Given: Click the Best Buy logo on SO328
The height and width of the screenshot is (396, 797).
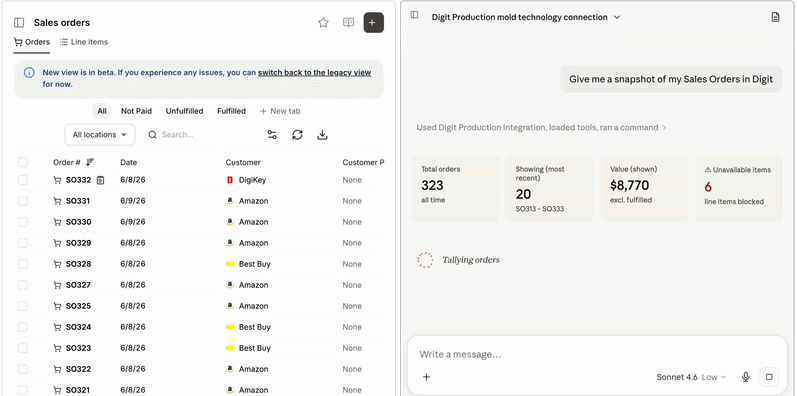Looking at the screenshot, I should [230, 264].
